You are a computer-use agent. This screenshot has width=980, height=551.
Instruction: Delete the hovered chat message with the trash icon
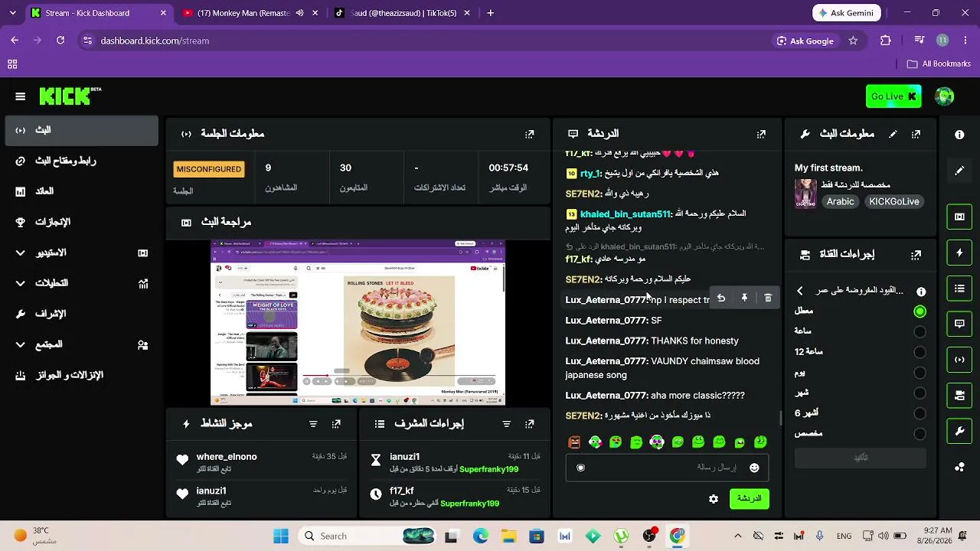(x=768, y=298)
